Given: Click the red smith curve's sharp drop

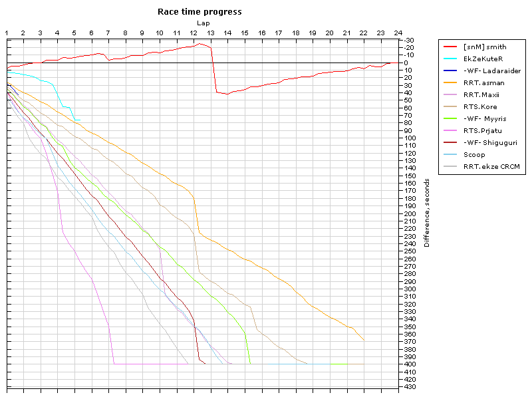Looking at the screenshot, I should (213, 73).
